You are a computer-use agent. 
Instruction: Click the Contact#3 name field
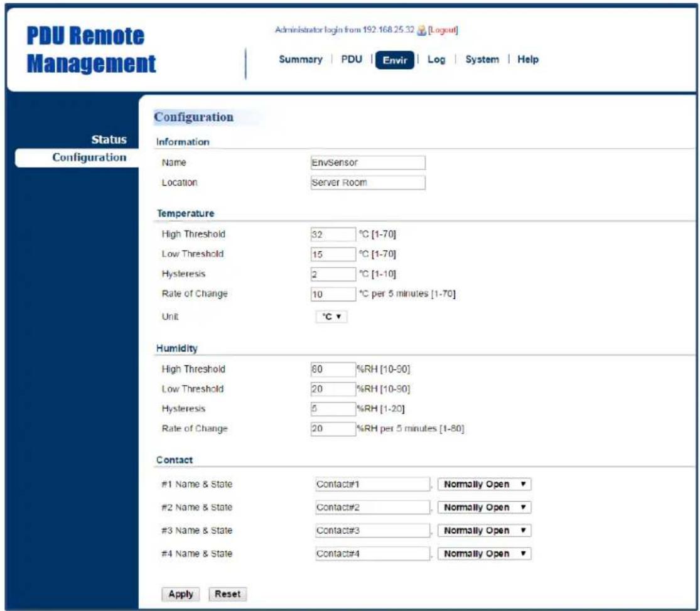pos(372,531)
